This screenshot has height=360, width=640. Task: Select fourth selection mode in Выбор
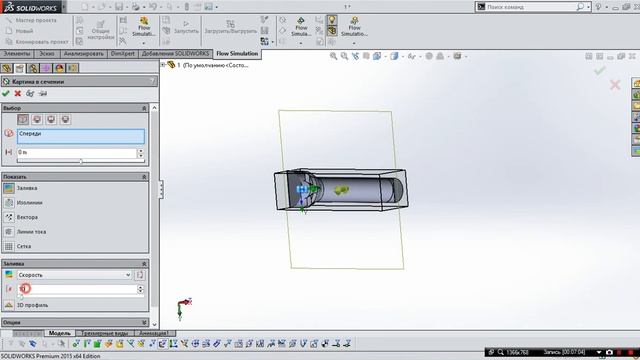[x=65, y=120]
